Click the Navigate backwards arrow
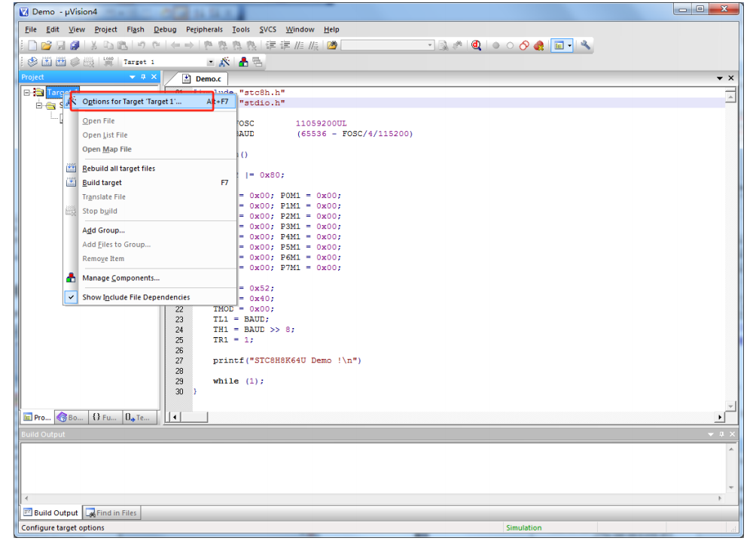This screenshot has height=544, width=756. (175, 45)
